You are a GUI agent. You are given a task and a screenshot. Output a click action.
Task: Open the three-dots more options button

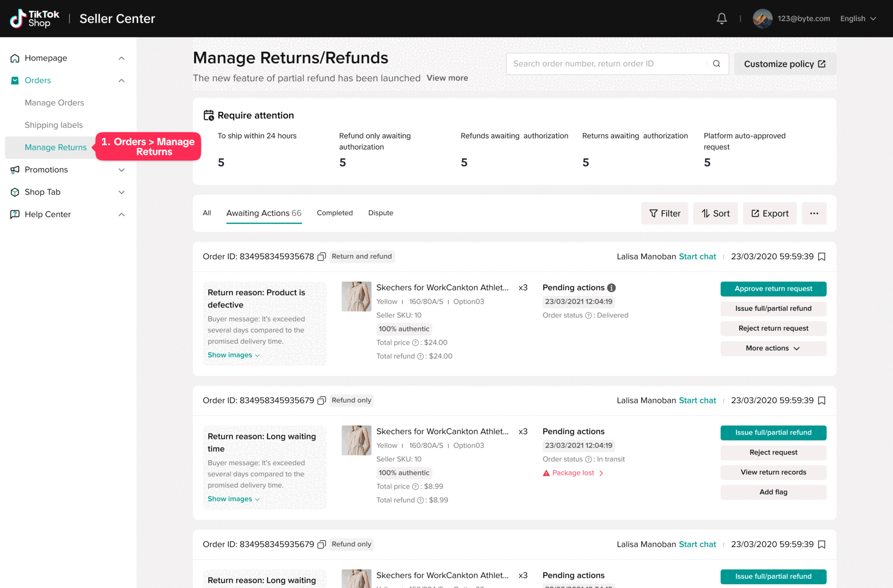(814, 214)
